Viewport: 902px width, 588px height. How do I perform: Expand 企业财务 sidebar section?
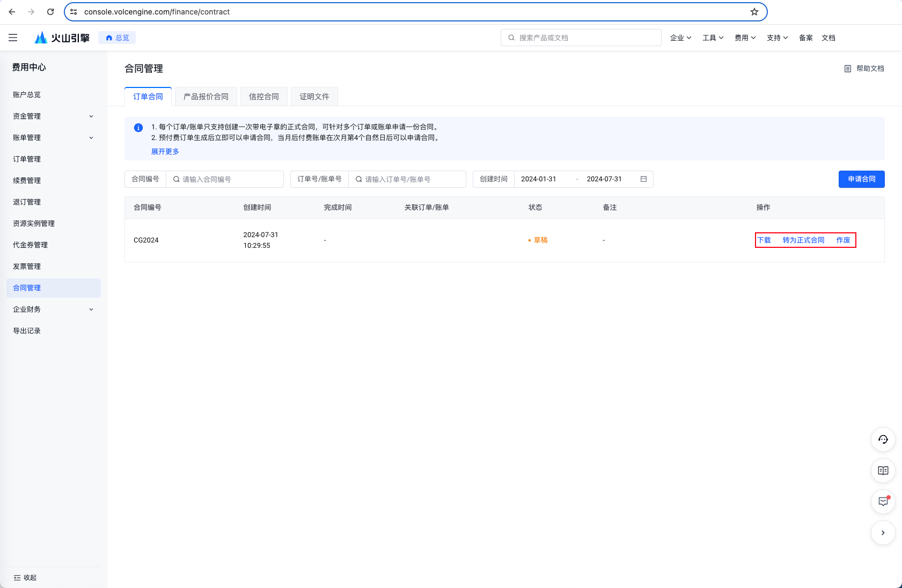click(53, 310)
